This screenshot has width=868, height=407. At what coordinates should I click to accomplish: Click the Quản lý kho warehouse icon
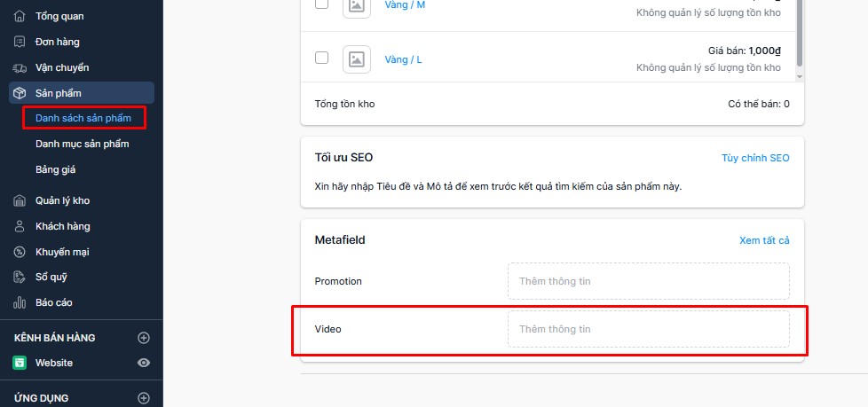click(x=20, y=200)
